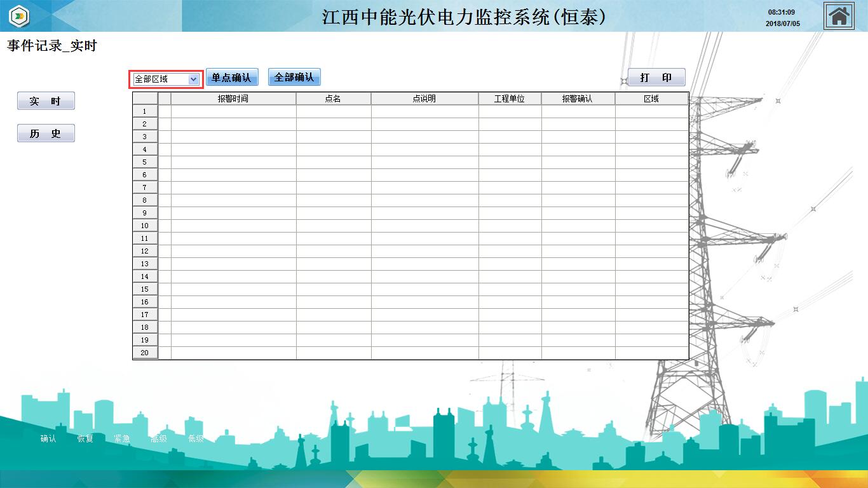Click the 紧急 legend label at bottom

[122, 438]
